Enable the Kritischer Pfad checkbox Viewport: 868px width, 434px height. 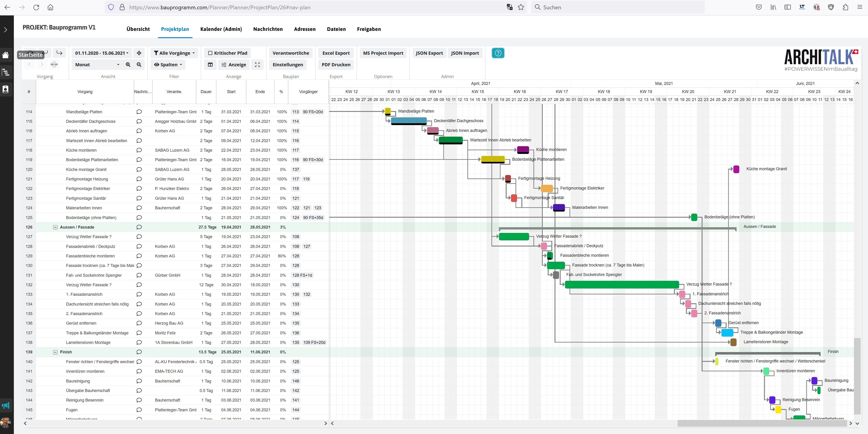(x=210, y=53)
